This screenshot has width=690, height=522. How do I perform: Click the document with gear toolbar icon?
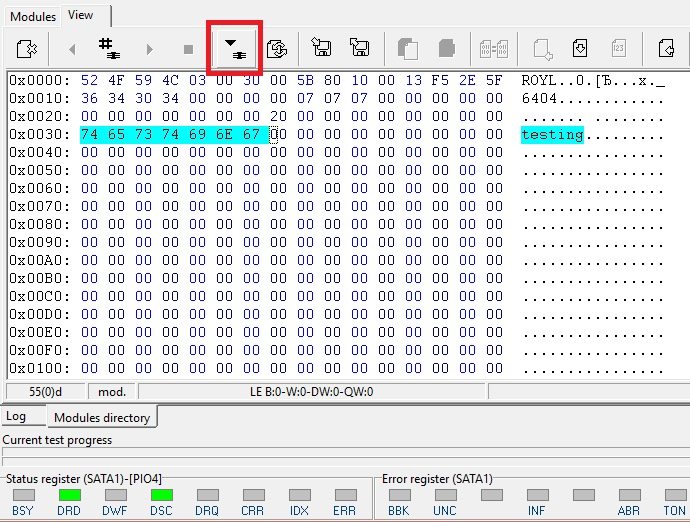[x=26, y=48]
